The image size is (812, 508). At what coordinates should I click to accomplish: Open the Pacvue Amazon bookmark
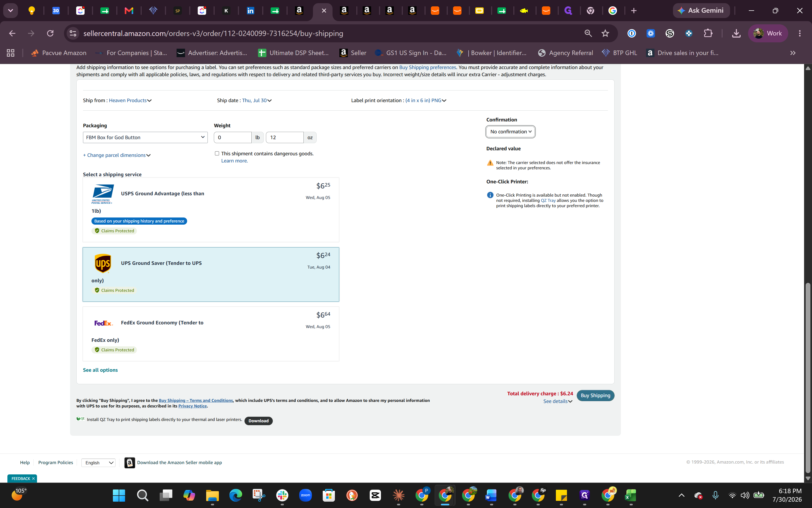(58, 53)
